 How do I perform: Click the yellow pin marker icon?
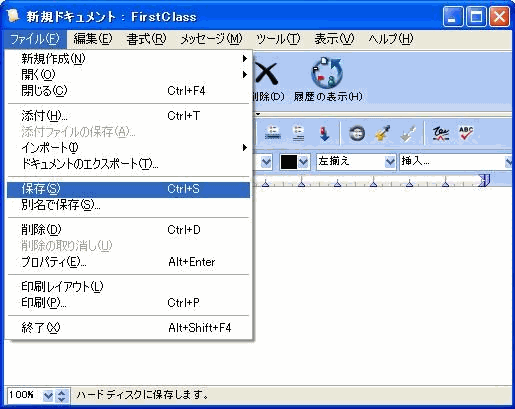(x=383, y=133)
